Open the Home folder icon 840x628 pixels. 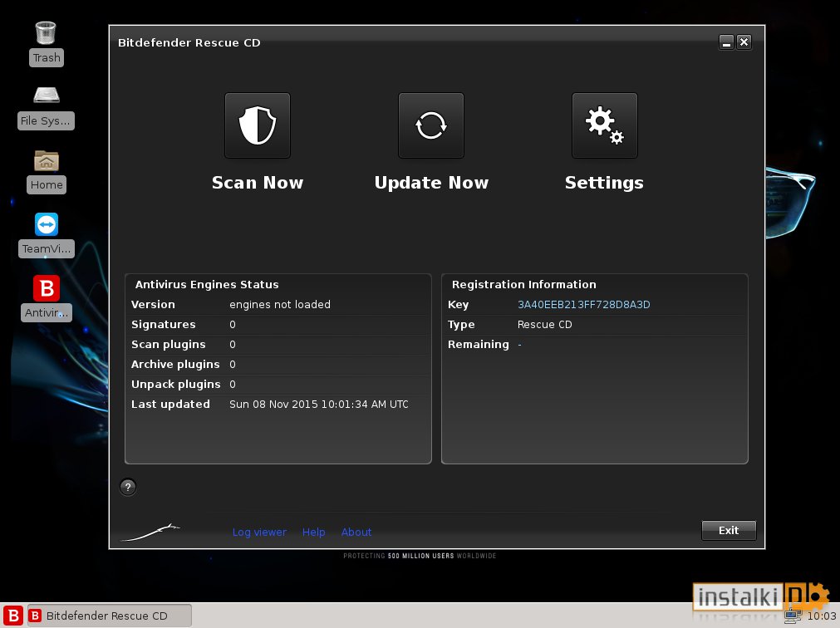tap(46, 160)
